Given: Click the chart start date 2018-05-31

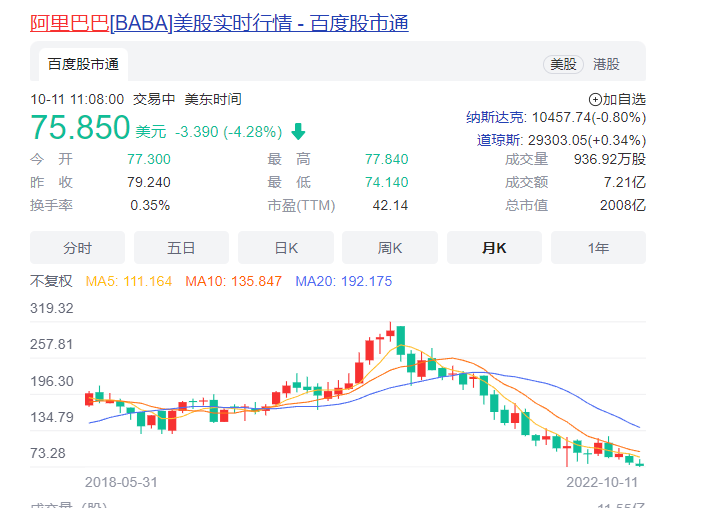Looking at the screenshot, I should pos(121,483).
